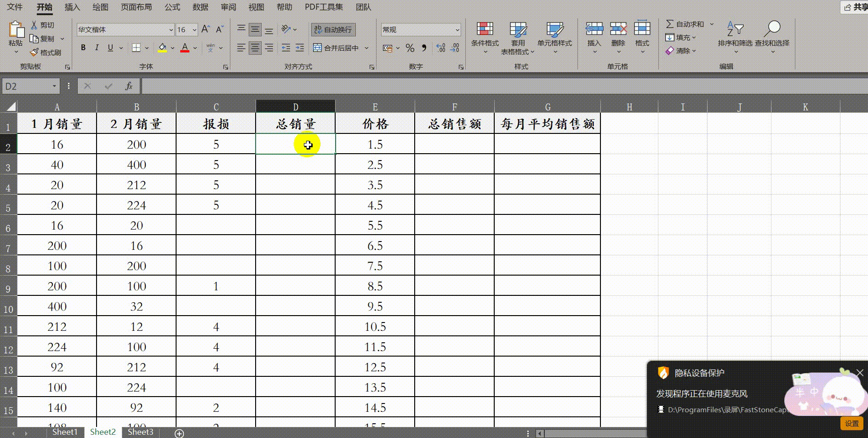This screenshot has width=868, height=438.
Task: Expand the font color dropdown arrow
Action: point(195,48)
